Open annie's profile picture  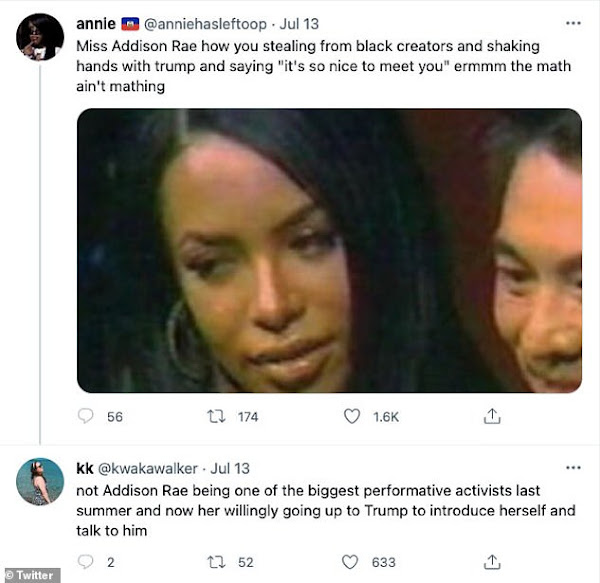pyautogui.click(x=40, y=37)
